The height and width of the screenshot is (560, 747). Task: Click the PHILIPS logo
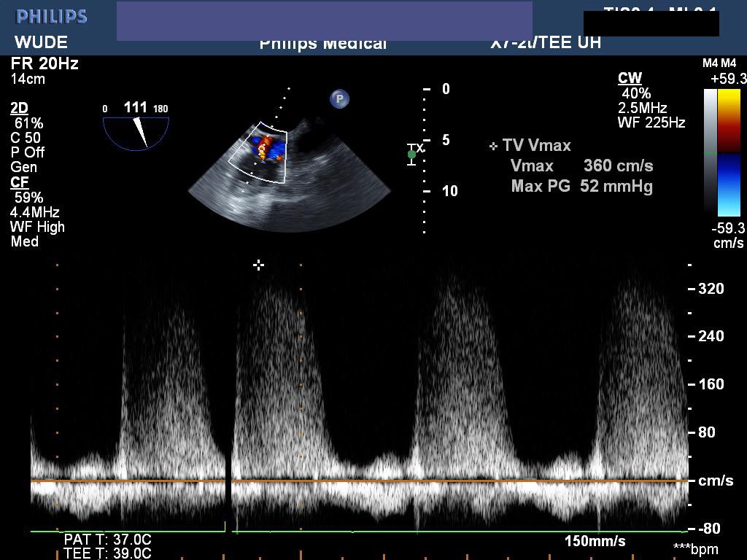click(52, 17)
